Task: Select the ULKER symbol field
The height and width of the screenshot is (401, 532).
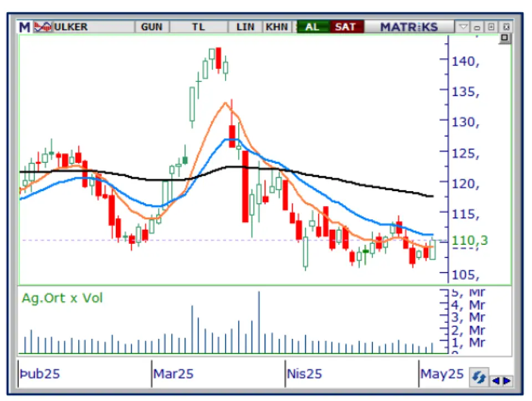Action: (x=93, y=27)
